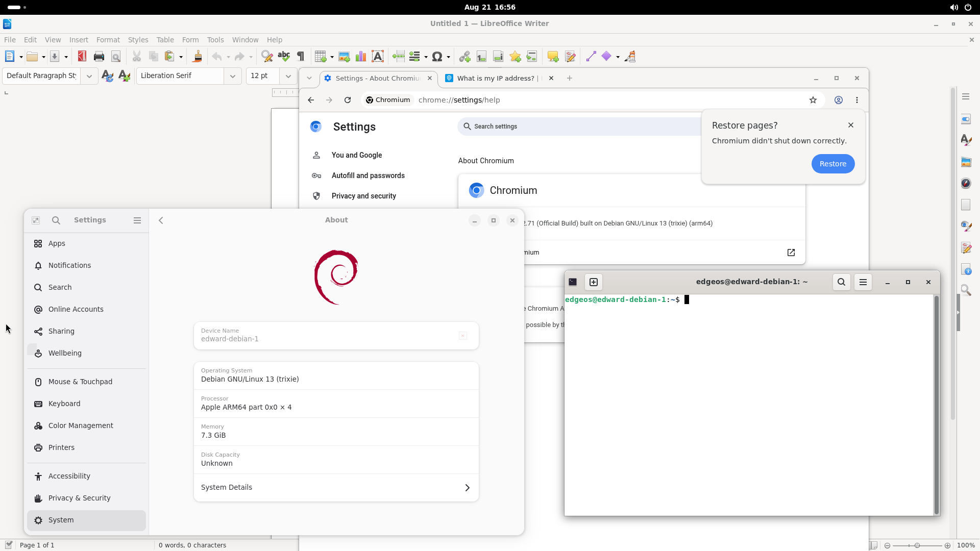
Task: Click Writer zoom slider handle in status bar
Action: coord(917,545)
